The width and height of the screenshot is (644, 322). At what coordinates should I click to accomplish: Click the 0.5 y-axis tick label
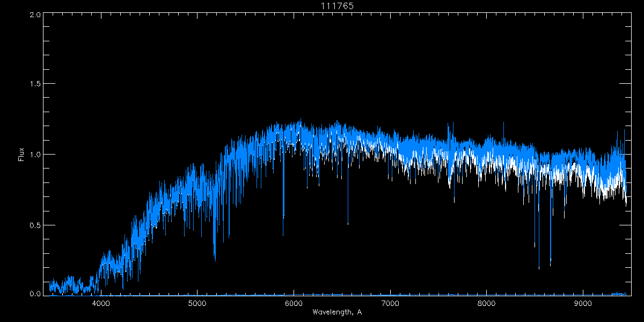coord(35,225)
